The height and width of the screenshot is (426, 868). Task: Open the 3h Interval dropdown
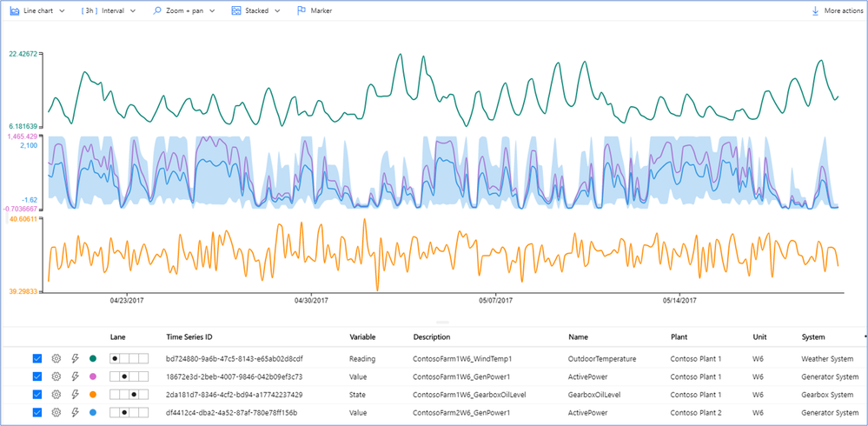click(109, 10)
